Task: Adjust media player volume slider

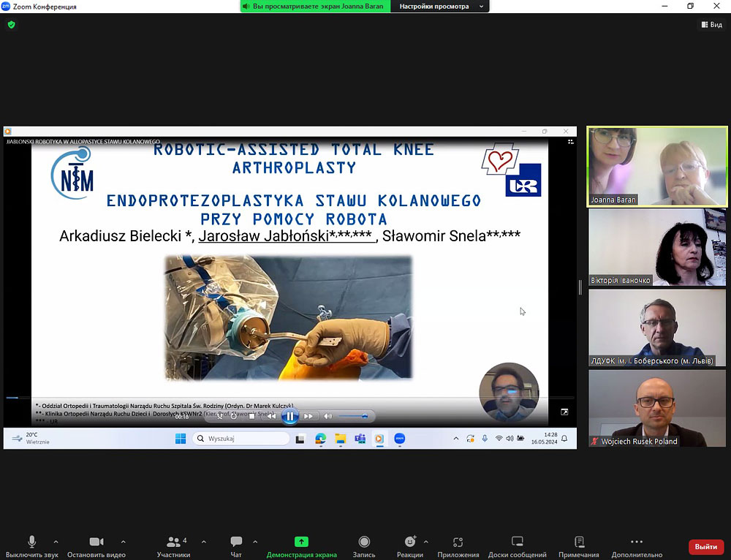Action: pyautogui.click(x=353, y=416)
